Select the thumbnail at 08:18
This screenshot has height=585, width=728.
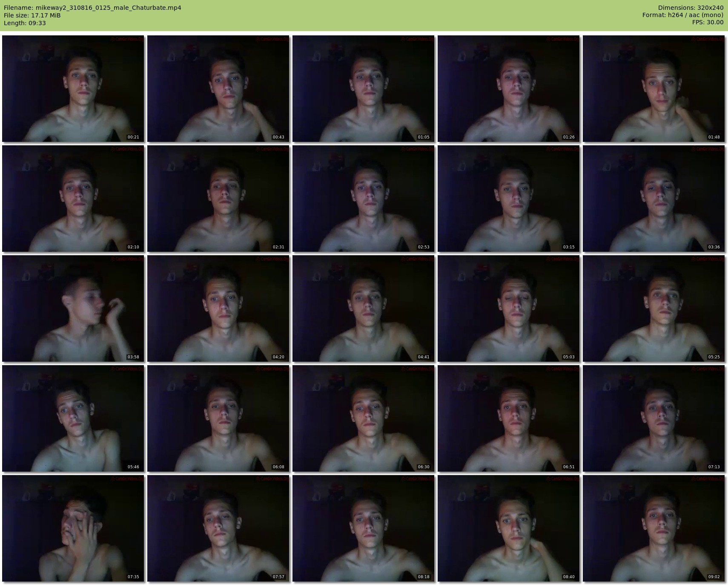[x=364, y=528]
